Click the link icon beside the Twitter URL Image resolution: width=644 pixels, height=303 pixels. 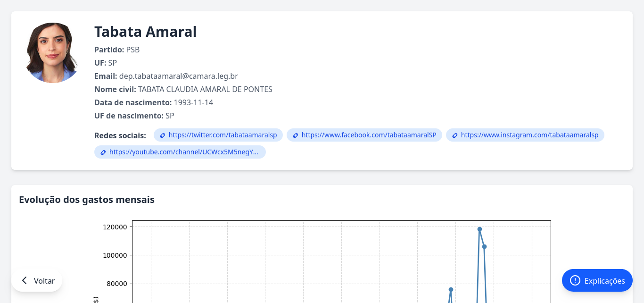click(x=163, y=135)
